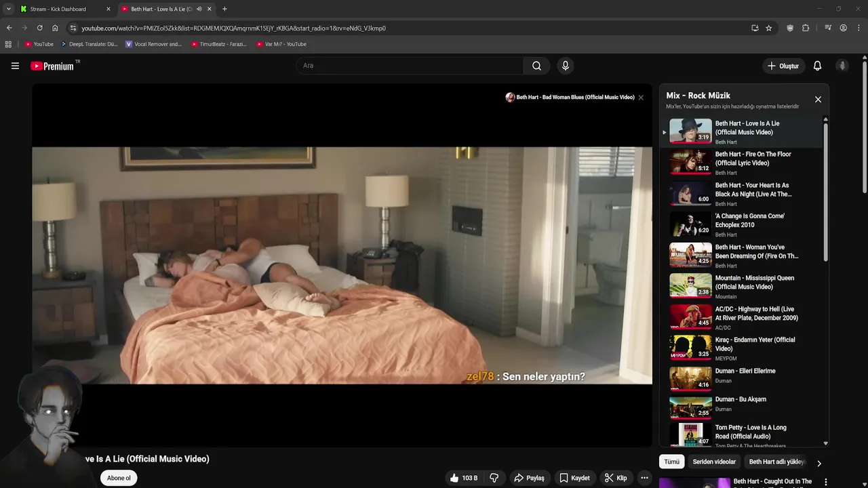Go back in browser
The width and height of the screenshot is (868, 488).
tap(9, 28)
